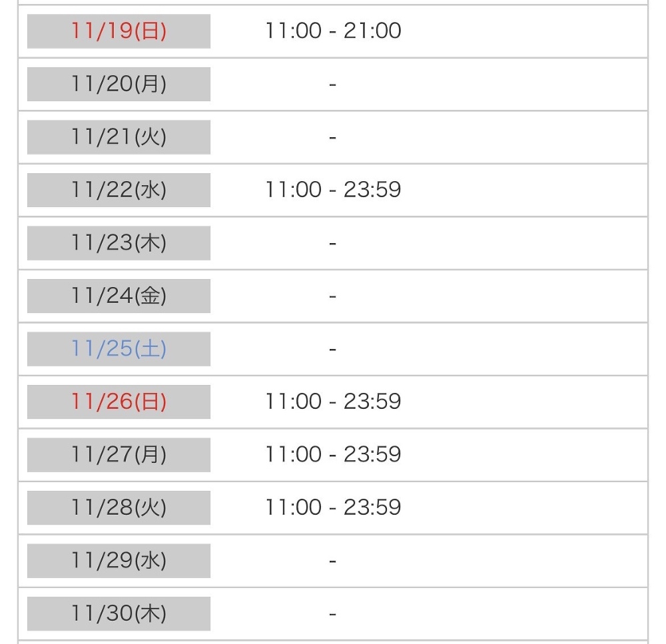Click the dash in the 11/20 row

point(333,85)
